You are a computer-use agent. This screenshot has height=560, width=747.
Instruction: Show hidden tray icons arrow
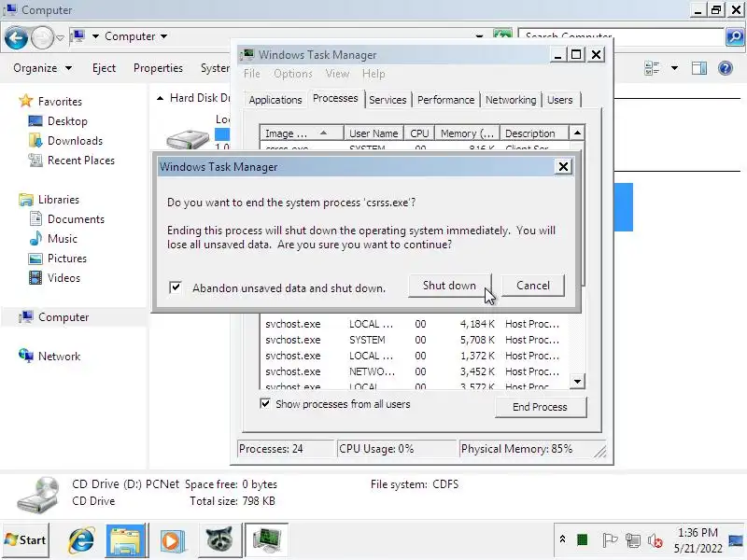click(562, 539)
